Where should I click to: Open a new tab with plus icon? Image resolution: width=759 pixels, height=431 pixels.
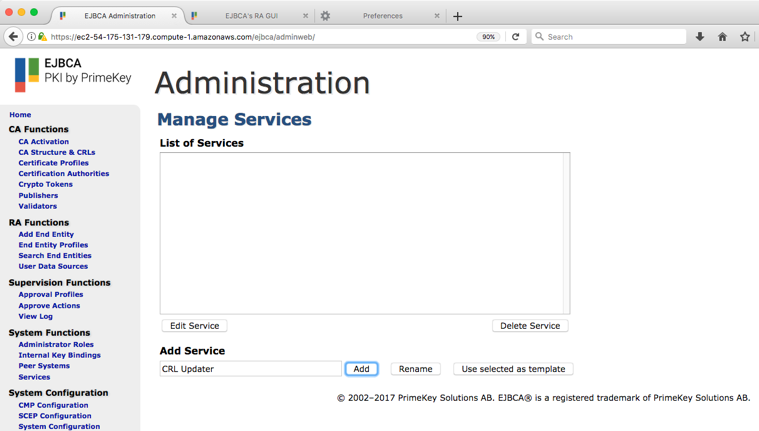pos(458,16)
